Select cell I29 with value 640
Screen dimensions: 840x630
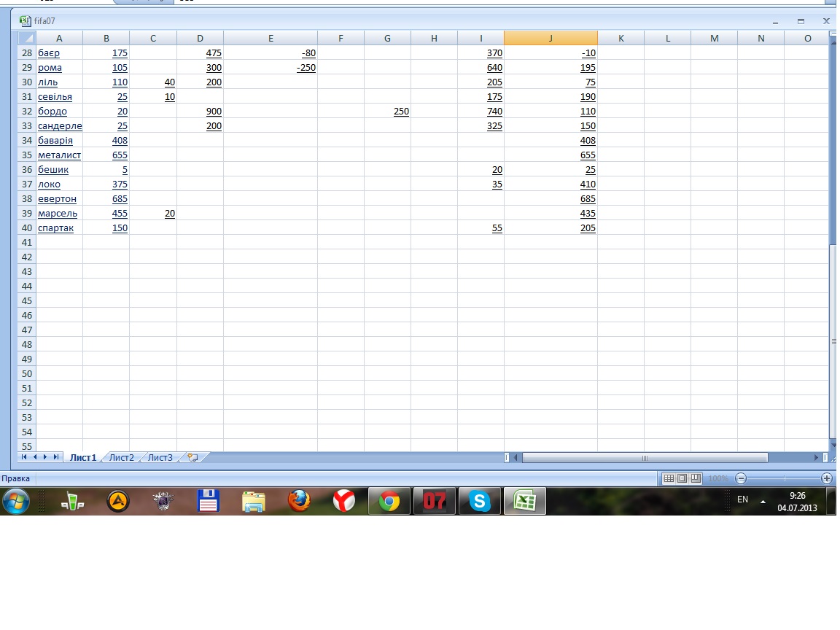click(481, 68)
